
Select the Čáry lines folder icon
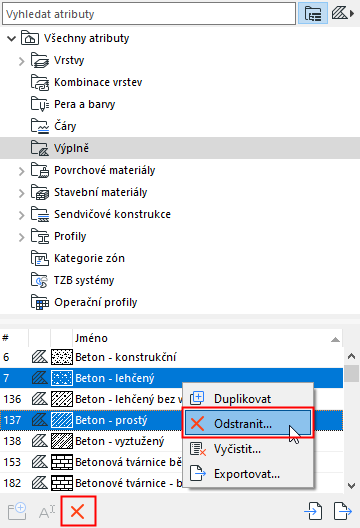click(40, 126)
